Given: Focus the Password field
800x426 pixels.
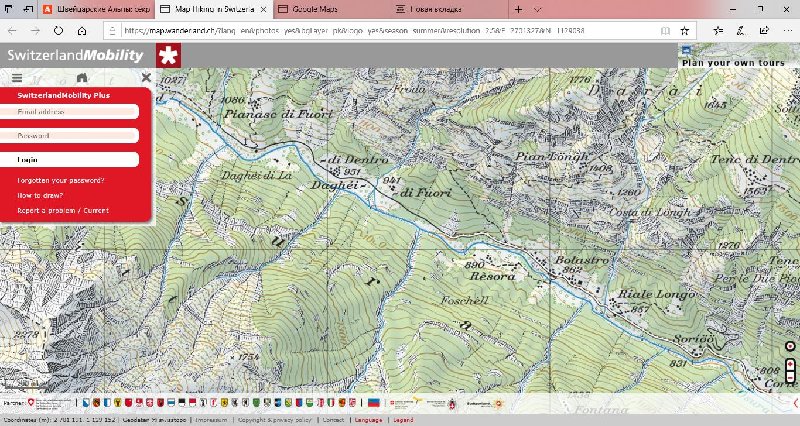Looking at the screenshot, I should pos(69,136).
